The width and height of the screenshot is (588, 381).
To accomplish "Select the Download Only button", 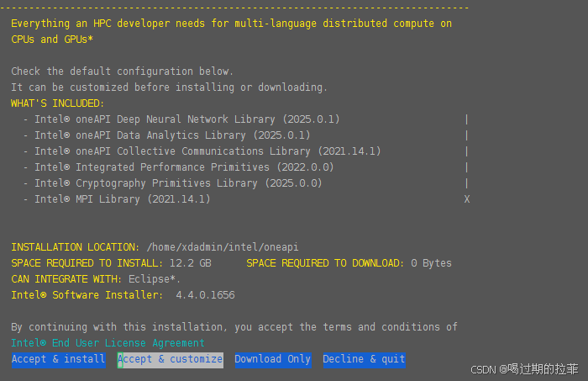I will (x=273, y=360).
